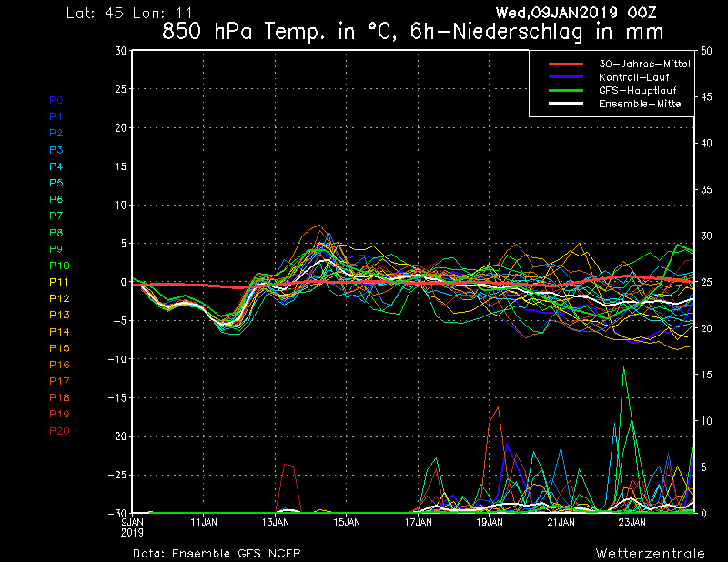Click the "19JAN" date axis label
This screenshot has width=728, height=562.
click(x=490, y=522)
